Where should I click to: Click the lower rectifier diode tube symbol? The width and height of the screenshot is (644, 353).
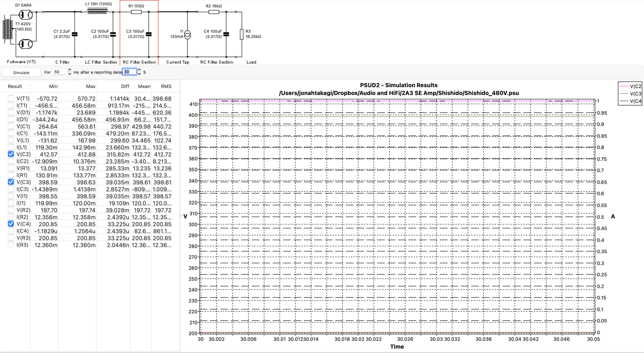(25, 44)
